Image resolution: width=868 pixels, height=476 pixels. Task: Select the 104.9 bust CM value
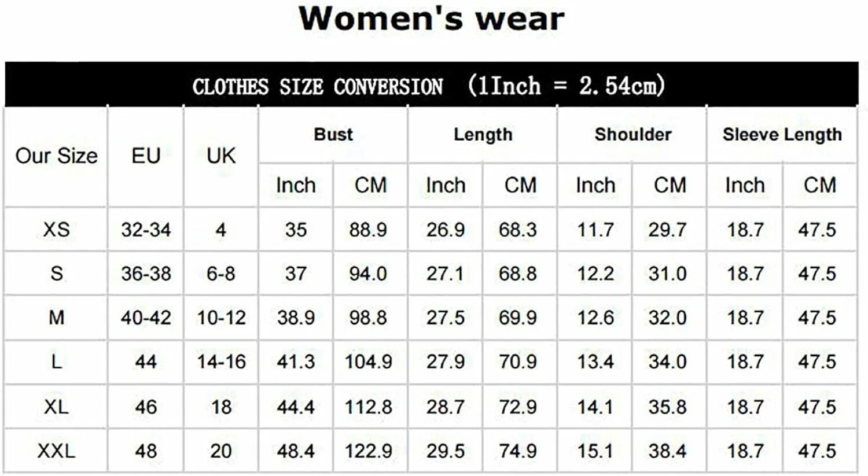click(369, 362)
